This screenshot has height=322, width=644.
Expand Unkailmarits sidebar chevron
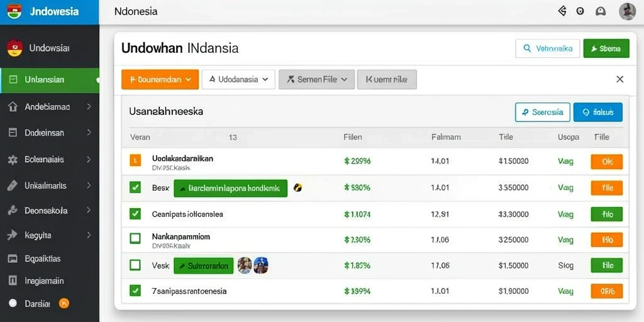pos(89,186)
